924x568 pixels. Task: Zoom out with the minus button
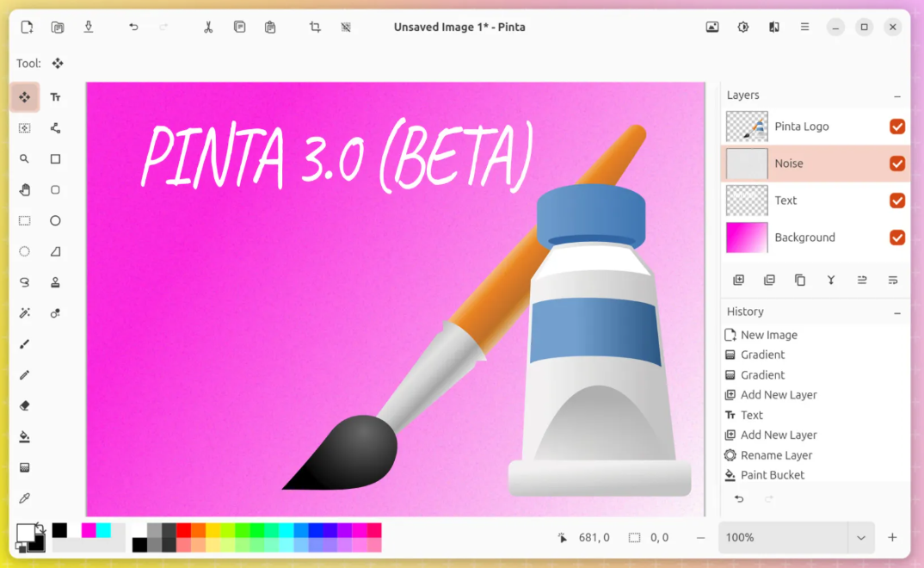point(700,538)
